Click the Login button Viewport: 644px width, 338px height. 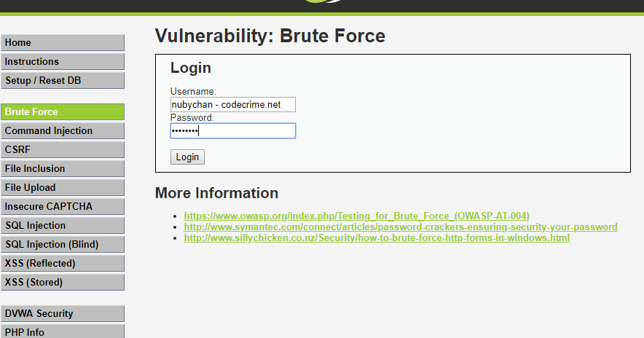pyautogui.click(x=187, y=157)
